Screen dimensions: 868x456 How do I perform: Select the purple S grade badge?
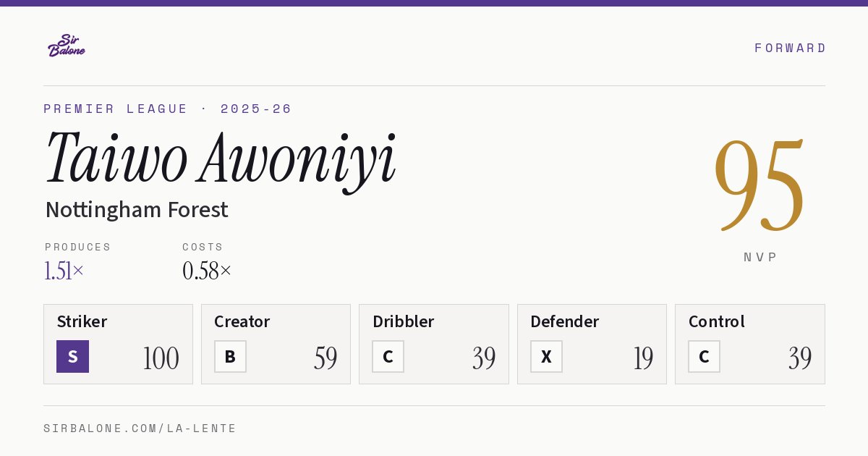72,356
